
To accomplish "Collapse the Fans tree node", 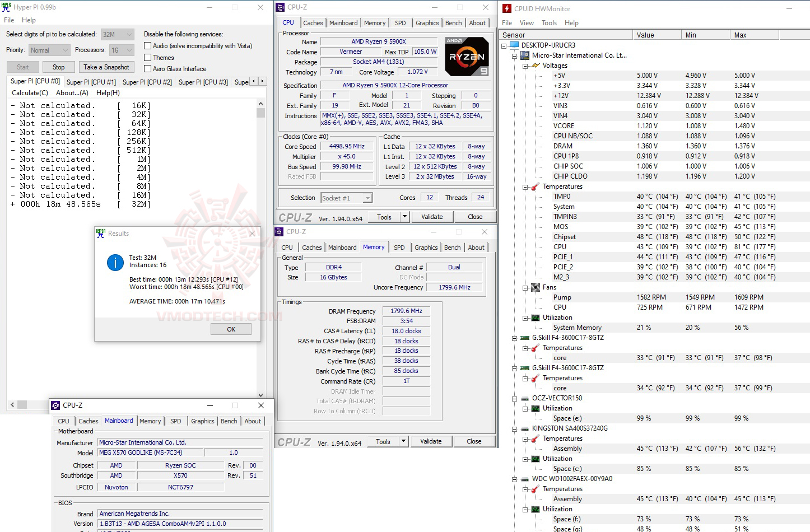I will tap(525, 287).
